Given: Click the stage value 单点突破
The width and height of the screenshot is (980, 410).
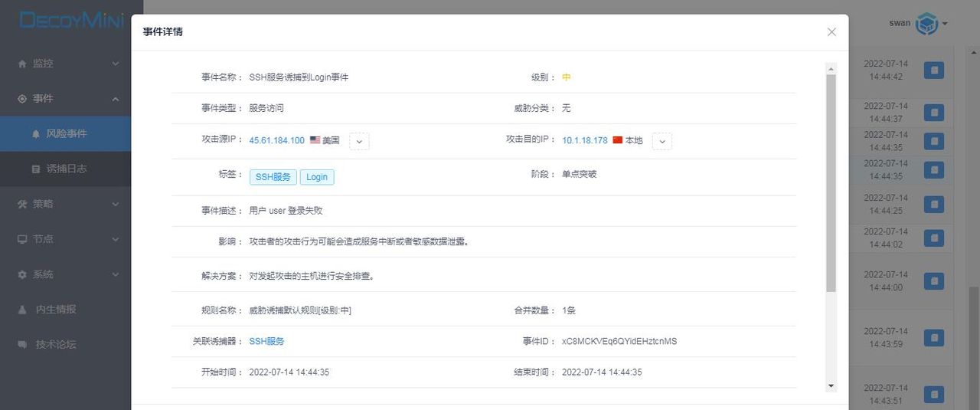Looking at the screenshot, I should 580,174.
